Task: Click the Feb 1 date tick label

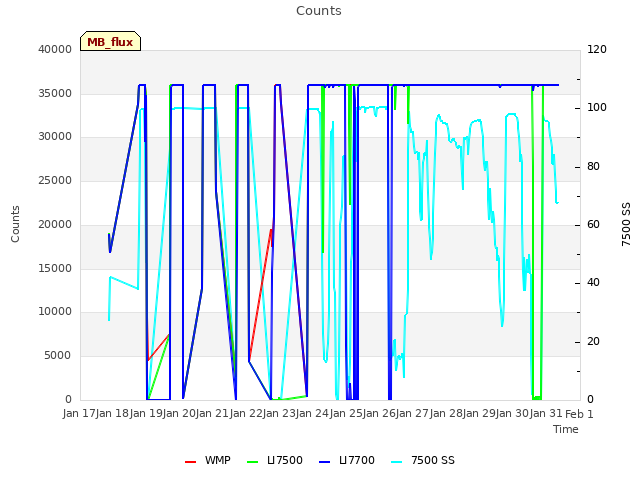Action: (579, 414)
